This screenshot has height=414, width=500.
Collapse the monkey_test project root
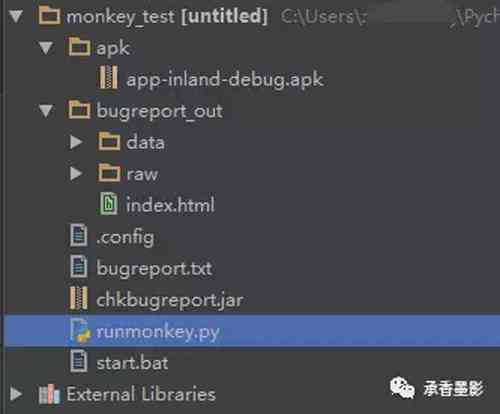(16, 16)
